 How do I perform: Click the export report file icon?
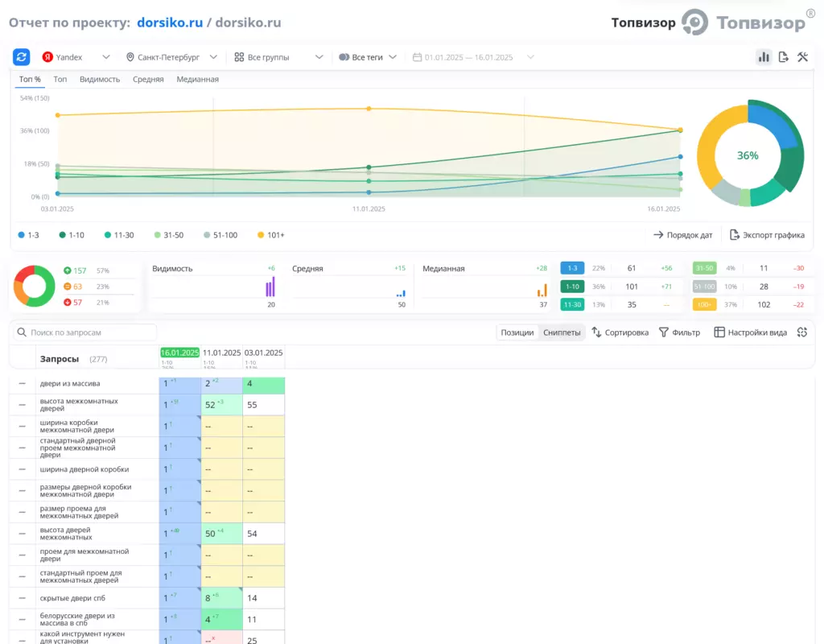point(783,57)
